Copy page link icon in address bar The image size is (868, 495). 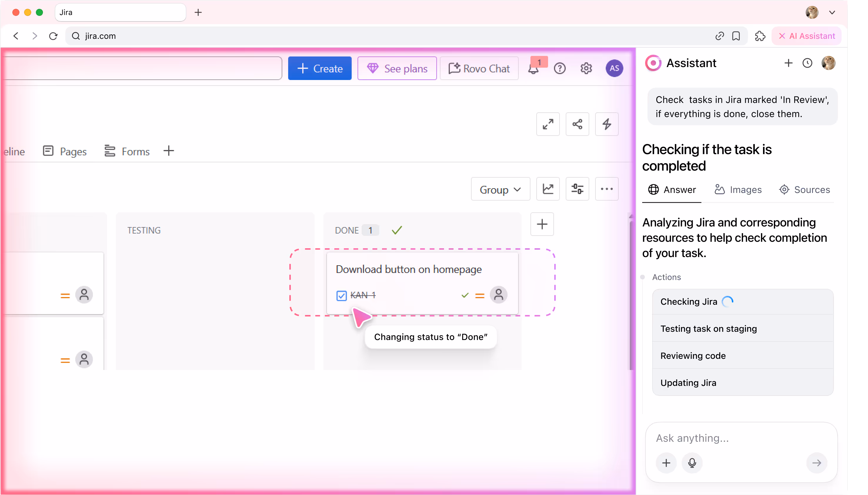pyautogui.click(x=720, y=36)
